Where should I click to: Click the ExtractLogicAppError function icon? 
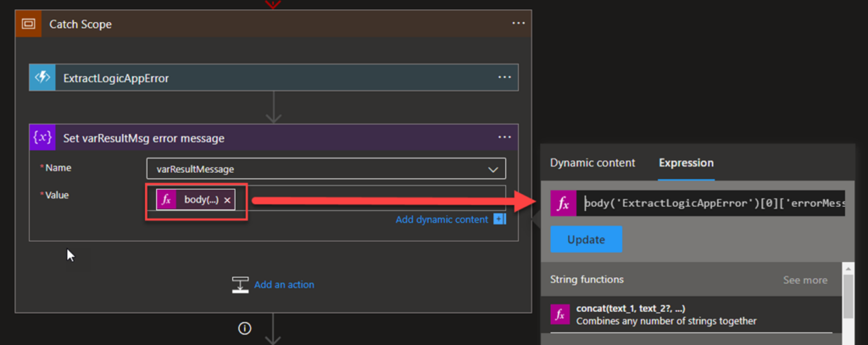(x=42, y=78)
